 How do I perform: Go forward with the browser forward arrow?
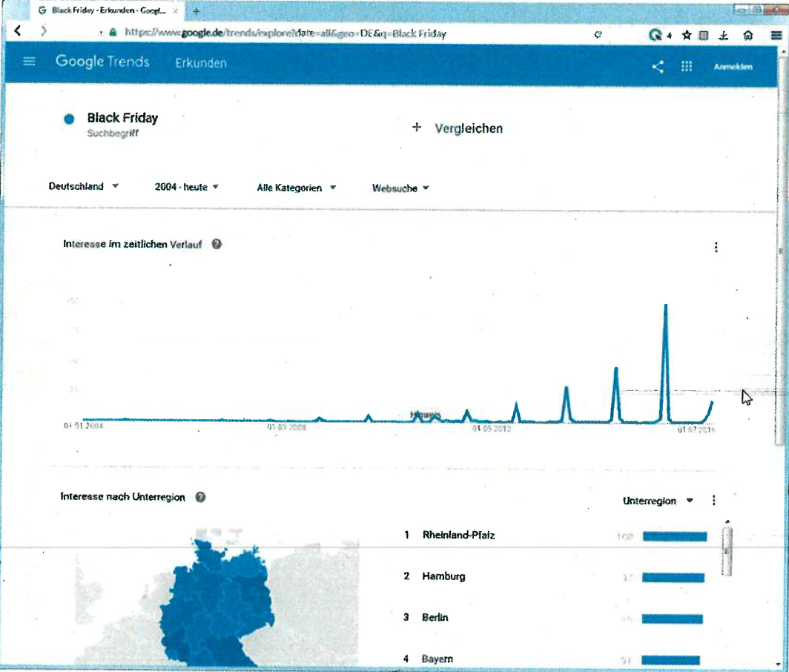(x=44, y=30)
